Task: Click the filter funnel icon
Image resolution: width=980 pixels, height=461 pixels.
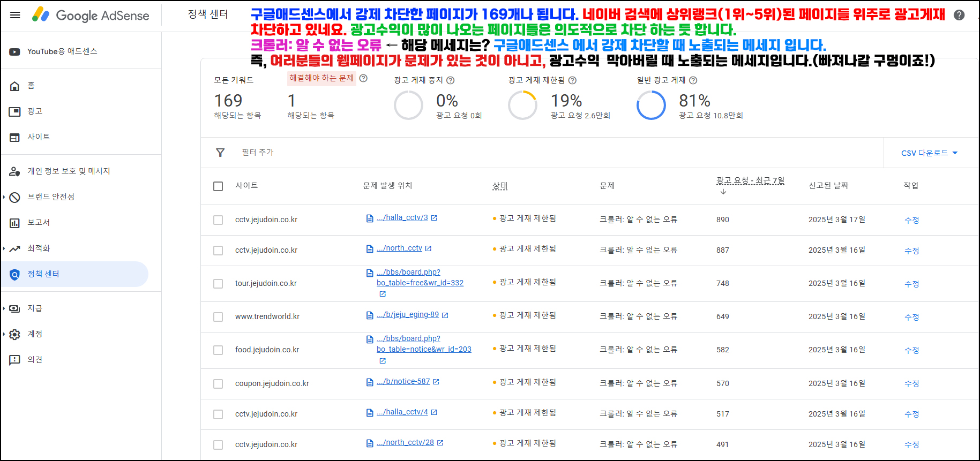Action: [220, 153]
